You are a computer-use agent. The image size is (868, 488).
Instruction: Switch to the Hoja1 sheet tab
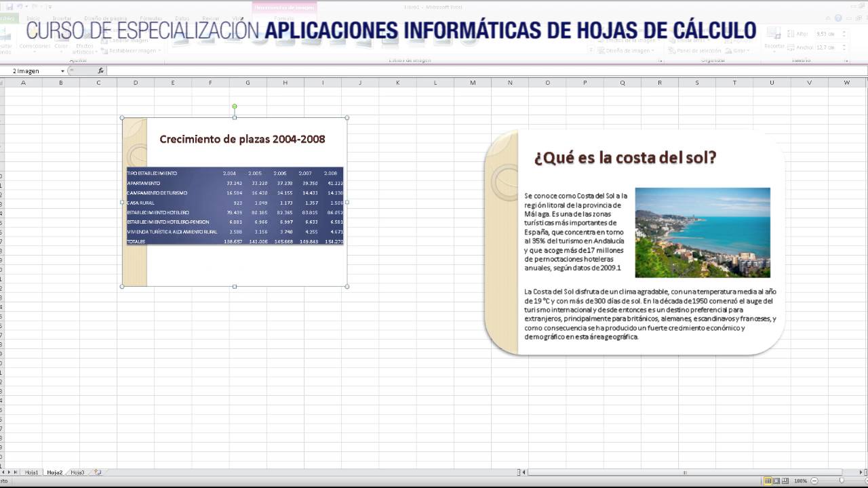(31, 472)
